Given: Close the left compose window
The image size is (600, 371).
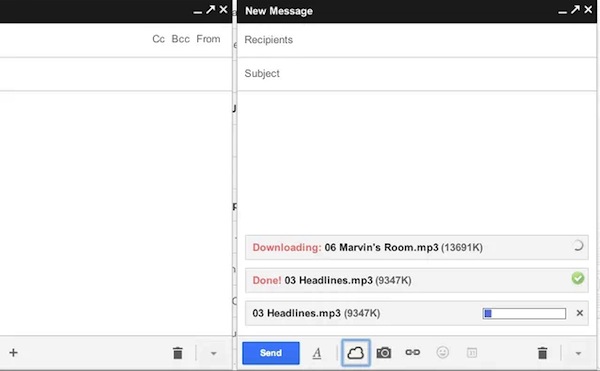Looking at the screenshot, I should (223, 10).
